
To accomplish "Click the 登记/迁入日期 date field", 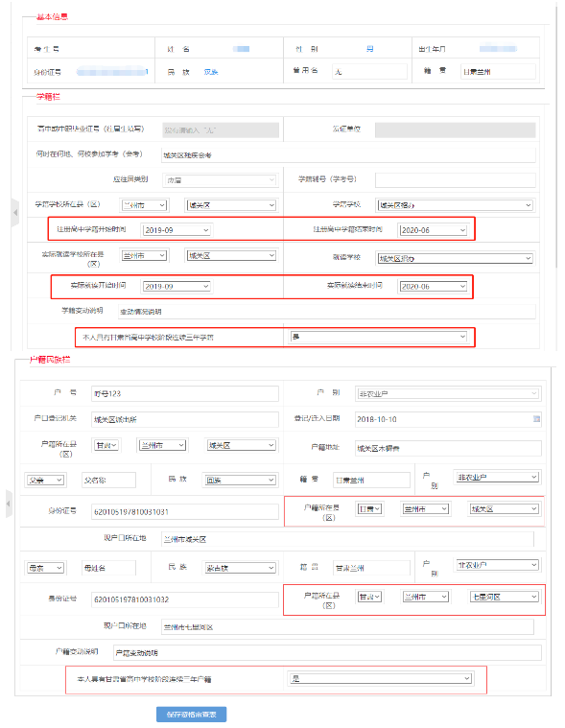I will [x=448, y=419].
